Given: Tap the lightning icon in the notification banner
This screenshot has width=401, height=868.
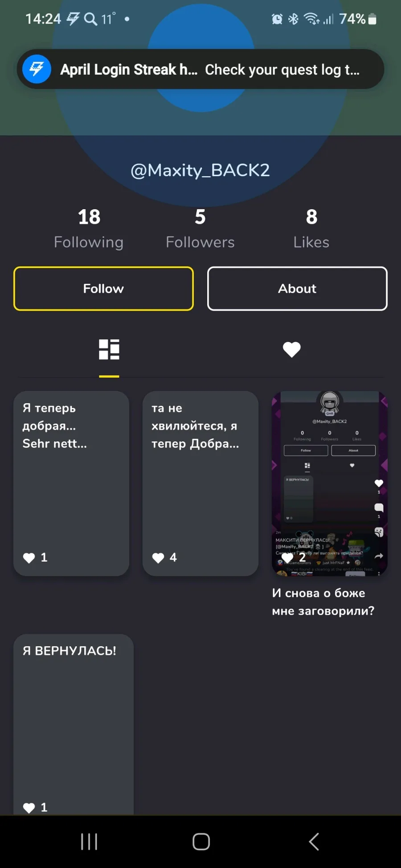Looking at the screenshot, I should (x=37, y=69).
